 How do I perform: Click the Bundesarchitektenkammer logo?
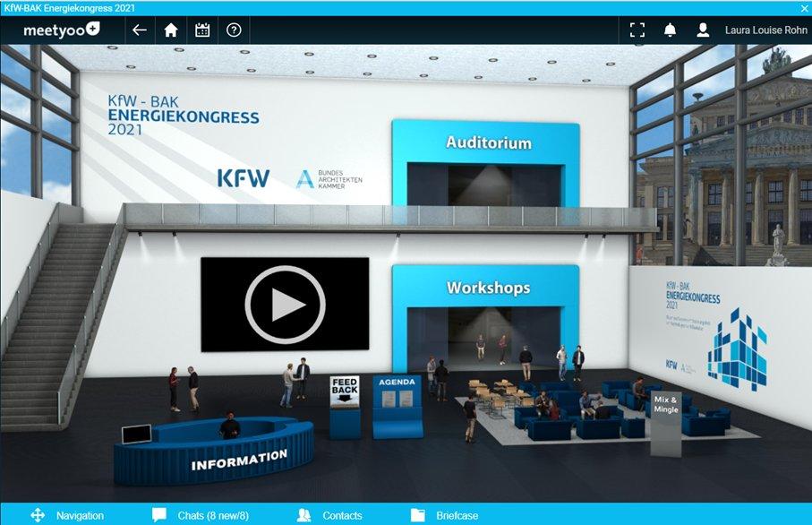tap(329, 179)
